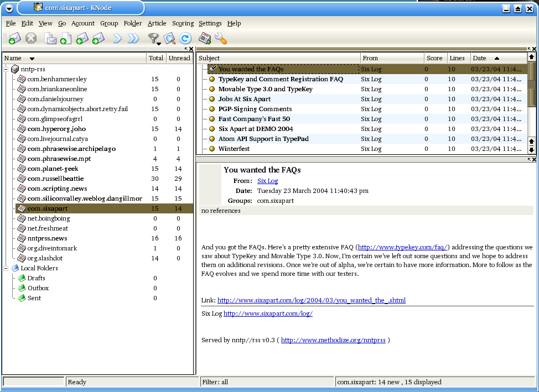
Task: Jump to next unread thread double-chevron icon
Action: point(133,38)
